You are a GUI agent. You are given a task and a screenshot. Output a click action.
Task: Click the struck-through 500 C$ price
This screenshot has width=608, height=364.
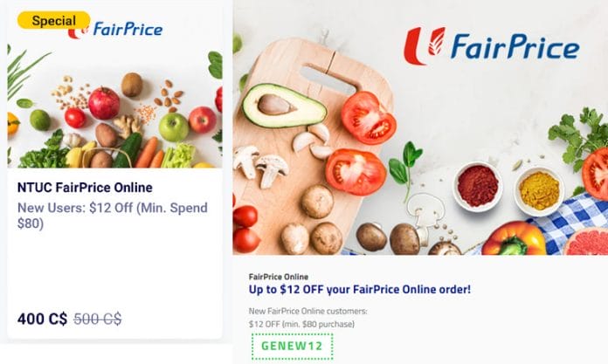point(97,319)
